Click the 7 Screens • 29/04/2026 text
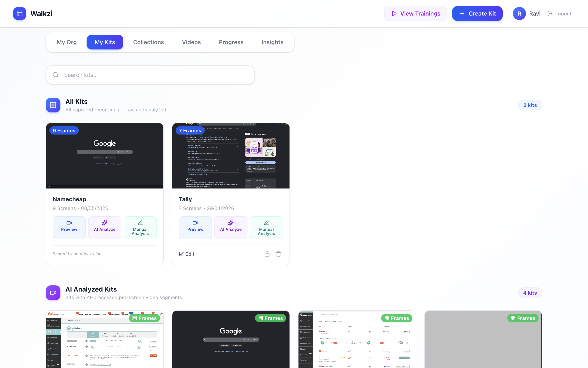Image resolution: width=588 pixels, height=368 pixels. pos(206,208)
